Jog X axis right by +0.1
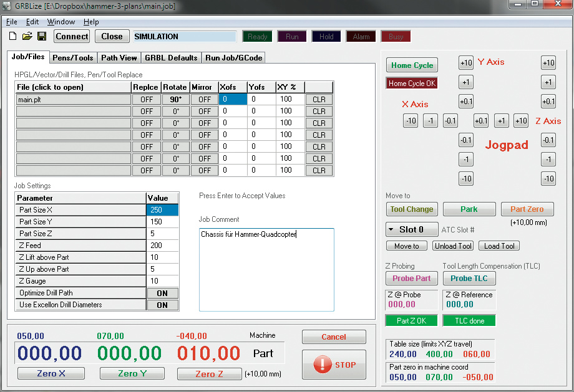 [x=481, y=121]
